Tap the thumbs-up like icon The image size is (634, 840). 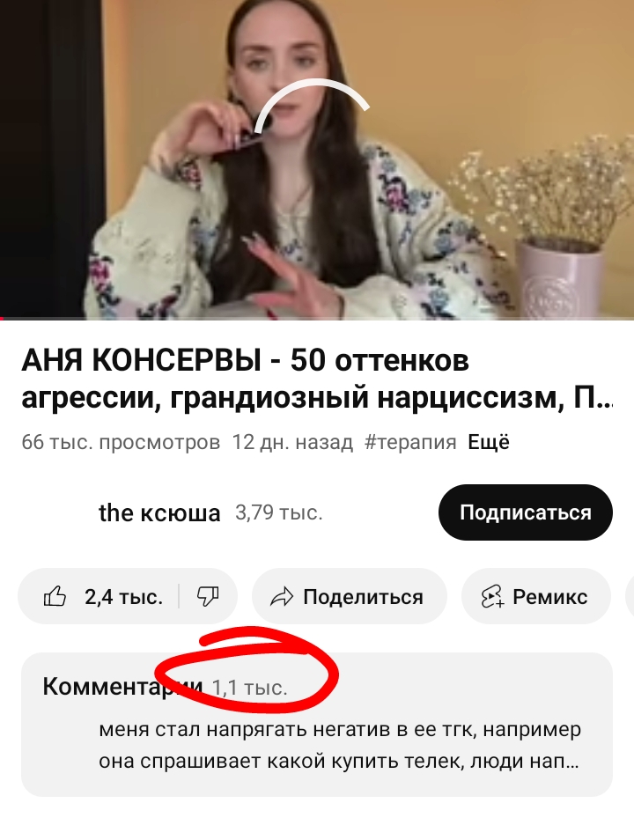55,596
